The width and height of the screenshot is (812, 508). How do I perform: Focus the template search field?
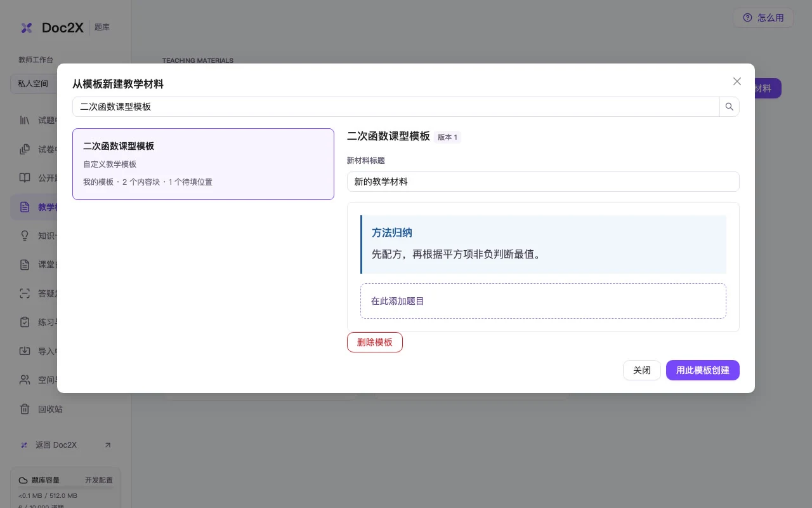point(396,107)
